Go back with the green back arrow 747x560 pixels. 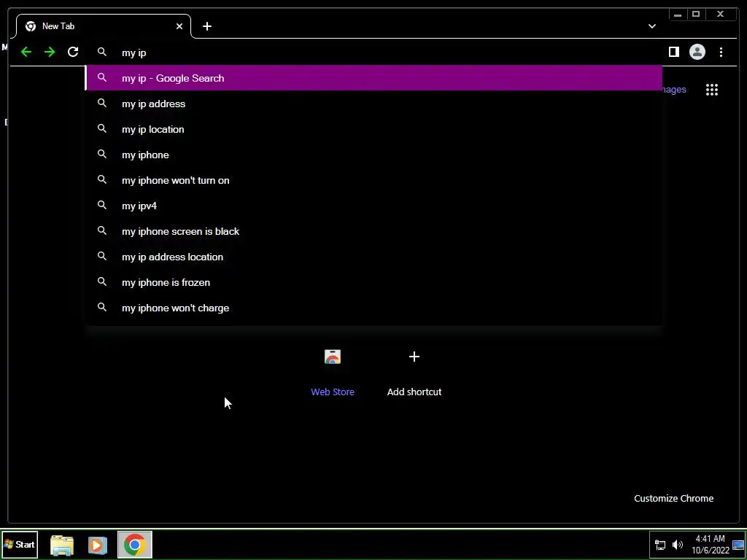coord(26,52)
